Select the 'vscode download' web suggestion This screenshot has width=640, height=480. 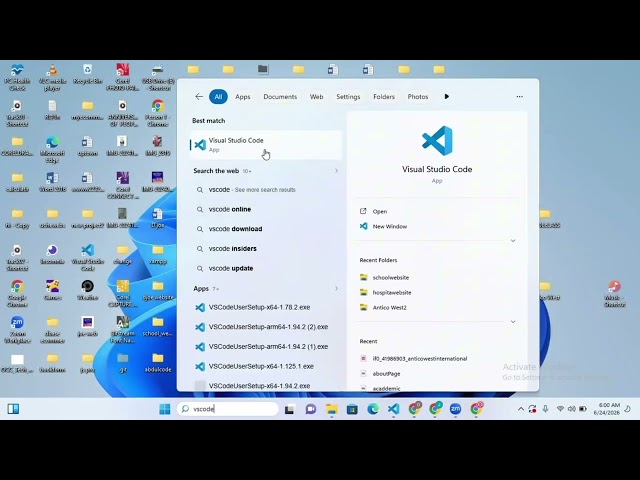[x=266, y=229]
